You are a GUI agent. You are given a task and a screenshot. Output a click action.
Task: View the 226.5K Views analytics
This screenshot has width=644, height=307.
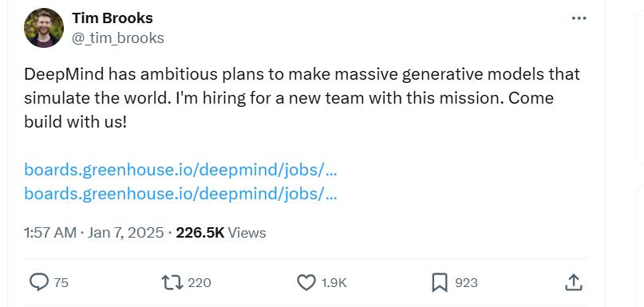click(x=221, y=233)
